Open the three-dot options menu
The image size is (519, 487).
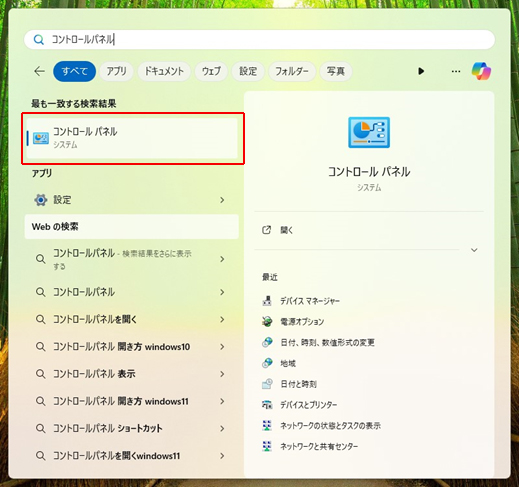point(456,71)
